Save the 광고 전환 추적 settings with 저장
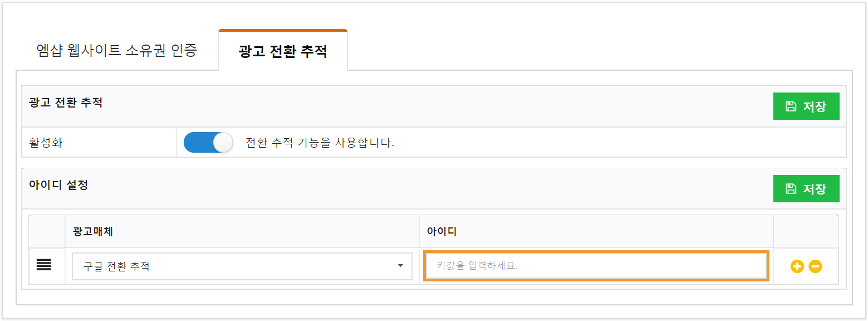 [x=806, y=106]
